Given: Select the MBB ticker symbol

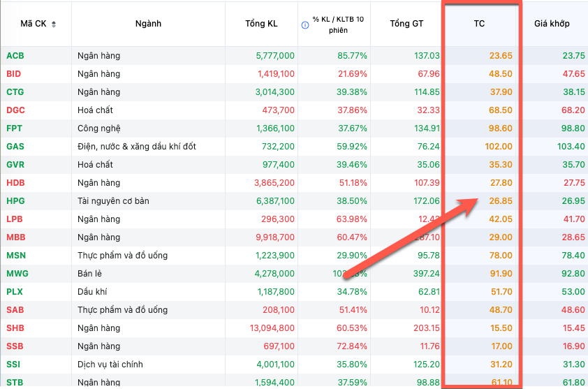Looking at the screenshot, I should tap(16, 237).
